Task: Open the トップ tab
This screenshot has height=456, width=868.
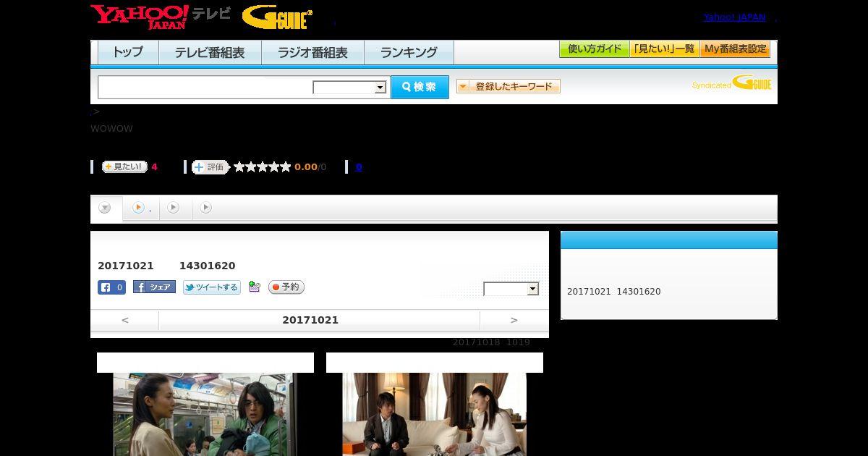Action: point(128,52)
